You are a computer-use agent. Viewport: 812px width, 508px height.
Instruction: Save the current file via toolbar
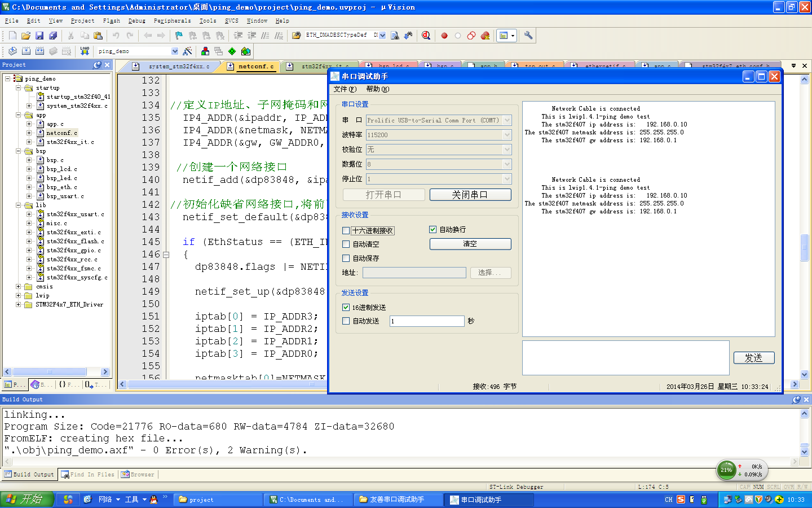39,36
